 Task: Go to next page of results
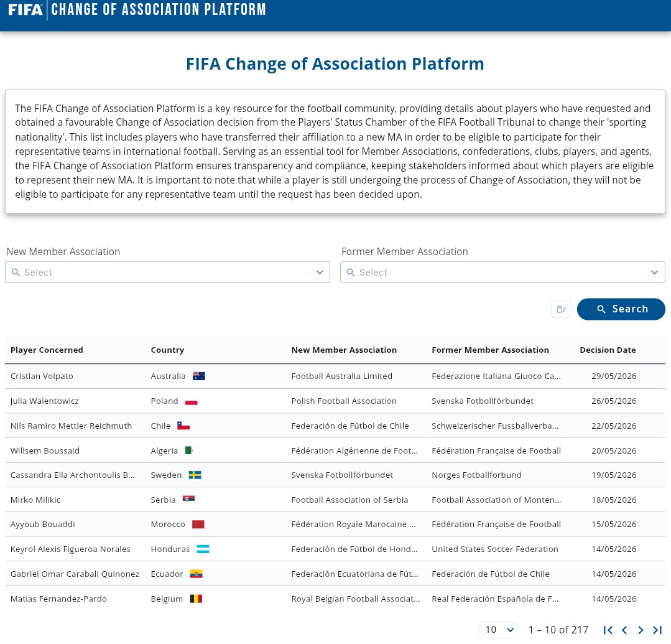coord(641,630)
